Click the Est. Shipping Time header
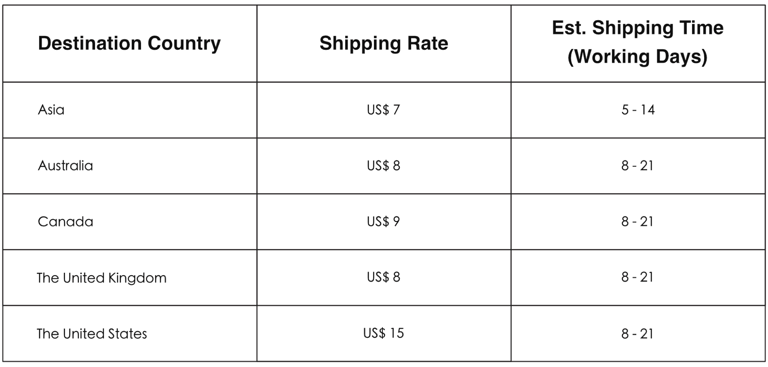Screen dimensions: 768x367 [x=638, y=43]
